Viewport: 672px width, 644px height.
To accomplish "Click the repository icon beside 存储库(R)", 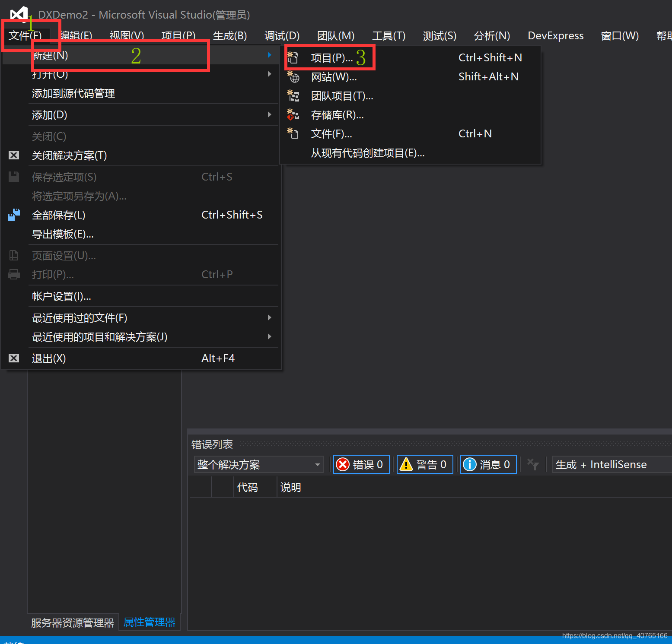I will pyautogui.click(x=293, y=114).
